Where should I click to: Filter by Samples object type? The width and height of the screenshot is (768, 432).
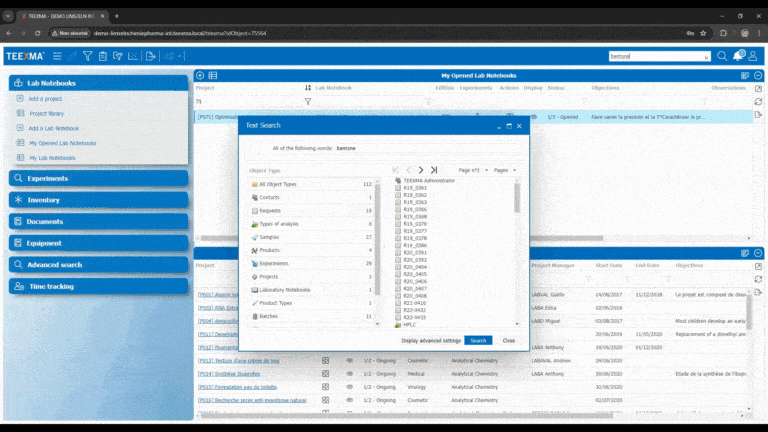tap(312, 237)
